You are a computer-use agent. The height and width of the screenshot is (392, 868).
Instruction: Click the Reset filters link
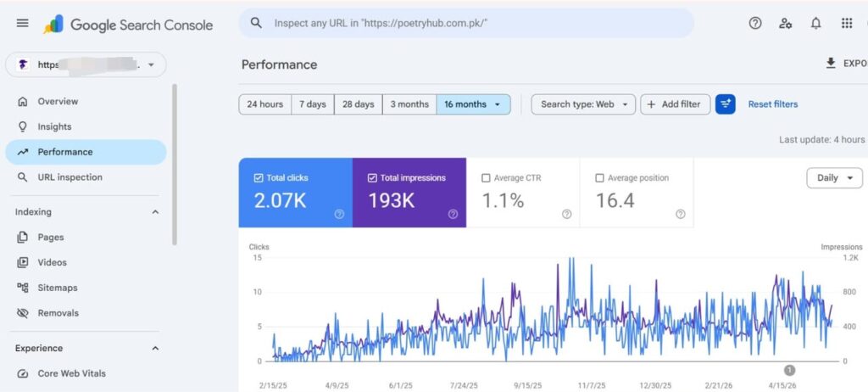[773, 104]
